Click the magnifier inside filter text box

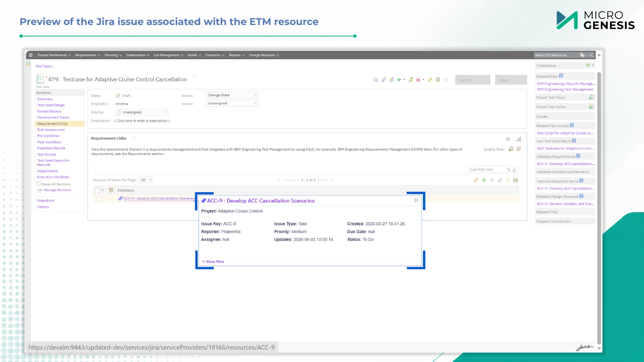508,170
